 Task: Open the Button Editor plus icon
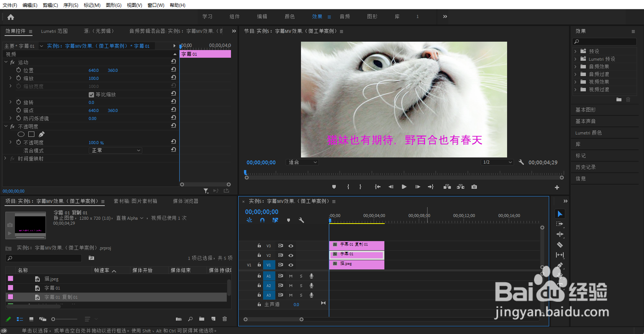[557, 187]
